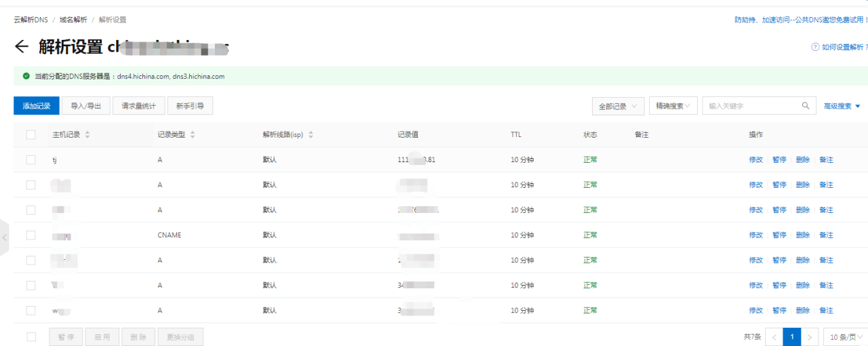Expand the collapsed left sidebar handle
Image resolution: width=868 pixels, height=346 pixels.
click(4, 237)
